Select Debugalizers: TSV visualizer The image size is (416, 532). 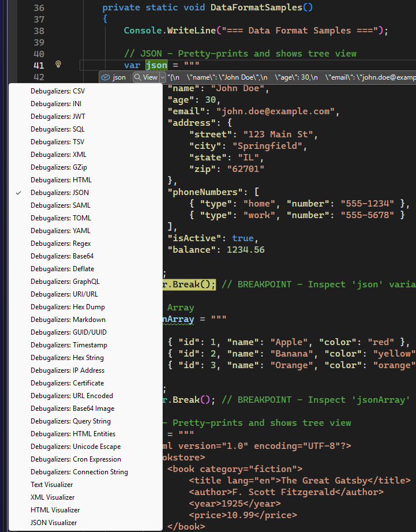coord(85,142)
